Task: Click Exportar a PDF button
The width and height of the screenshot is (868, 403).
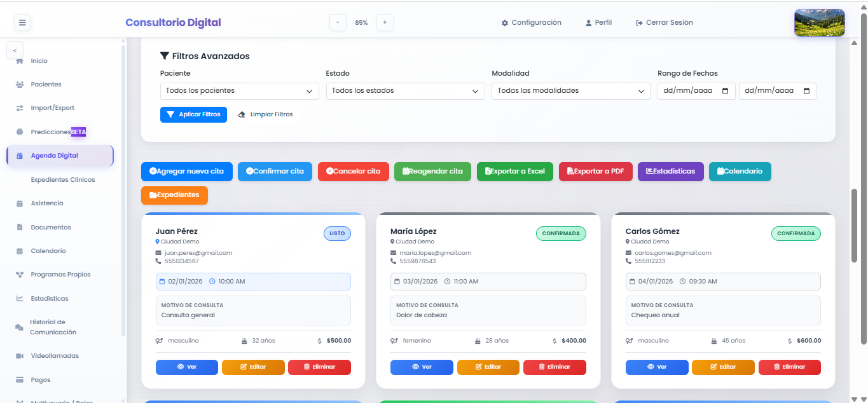Action: 596,172
